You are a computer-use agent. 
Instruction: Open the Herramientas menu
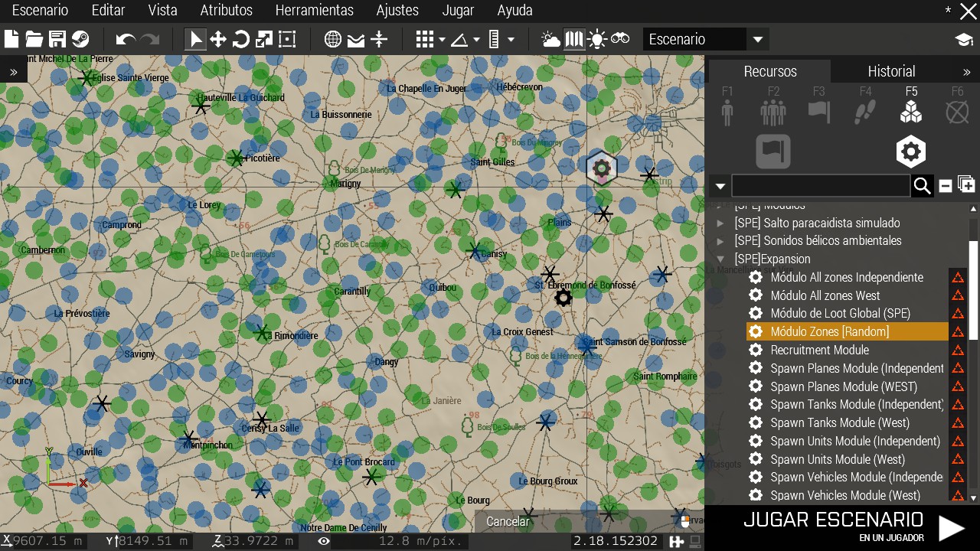coord(315,11)
